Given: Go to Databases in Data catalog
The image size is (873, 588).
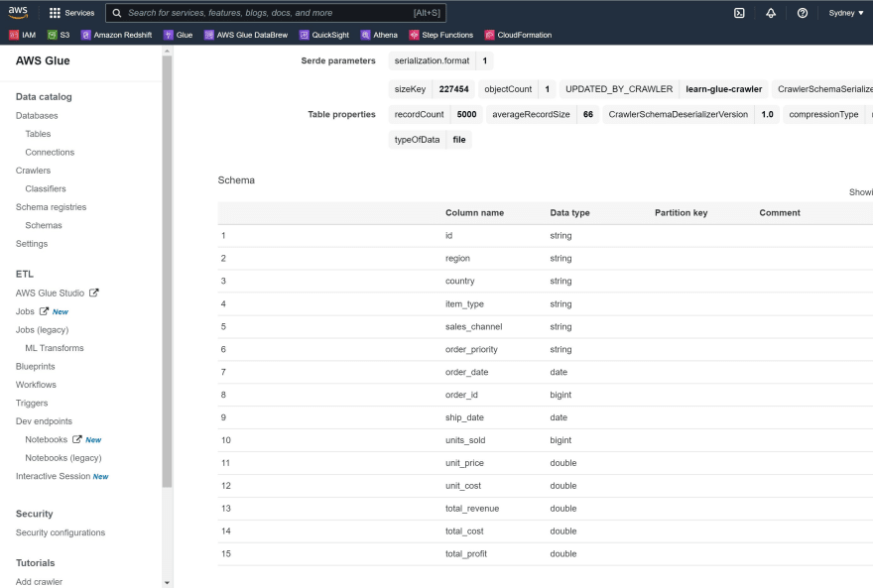Looking at the screenshot, I should [x=37, y=116].
